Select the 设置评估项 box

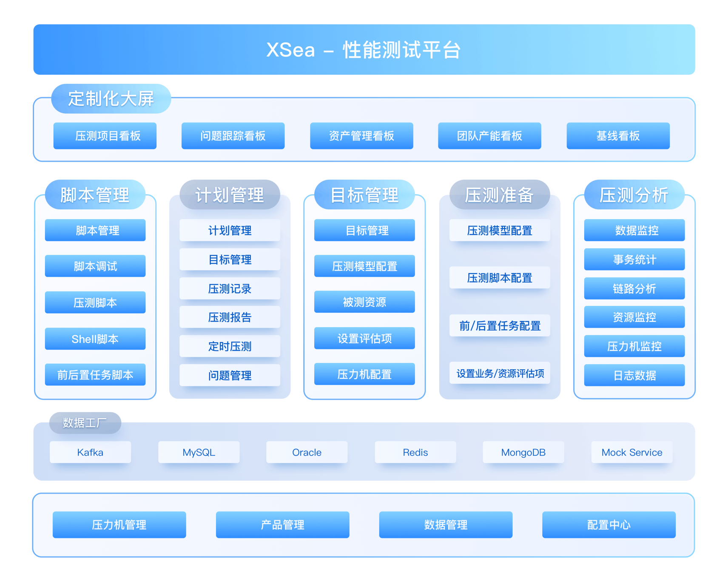364,338
